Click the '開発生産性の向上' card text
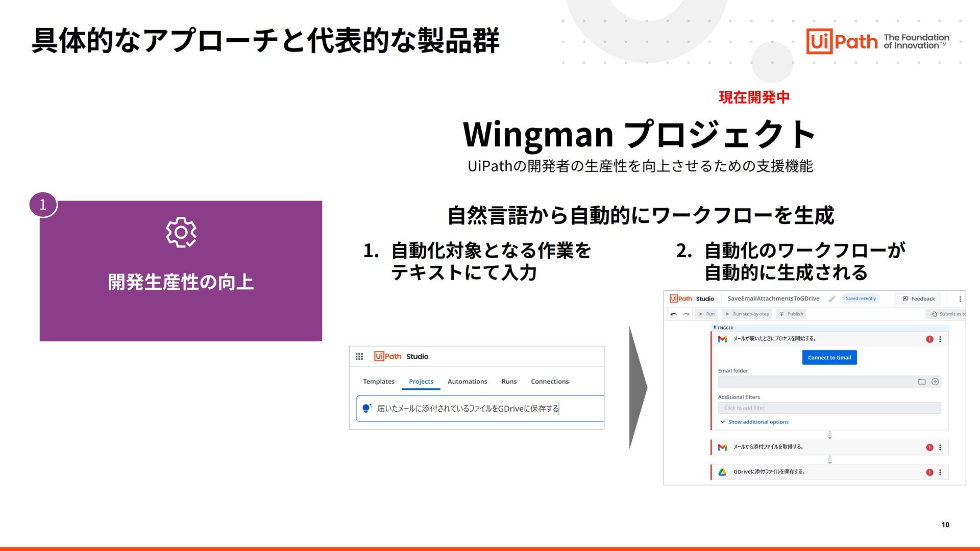This screenshot has height=551, width=980. point(181,282)
